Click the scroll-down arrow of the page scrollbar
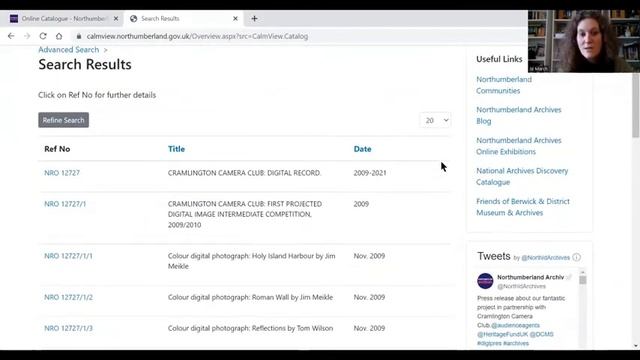Viewport: 640px width, 360px height. [636, 346]
